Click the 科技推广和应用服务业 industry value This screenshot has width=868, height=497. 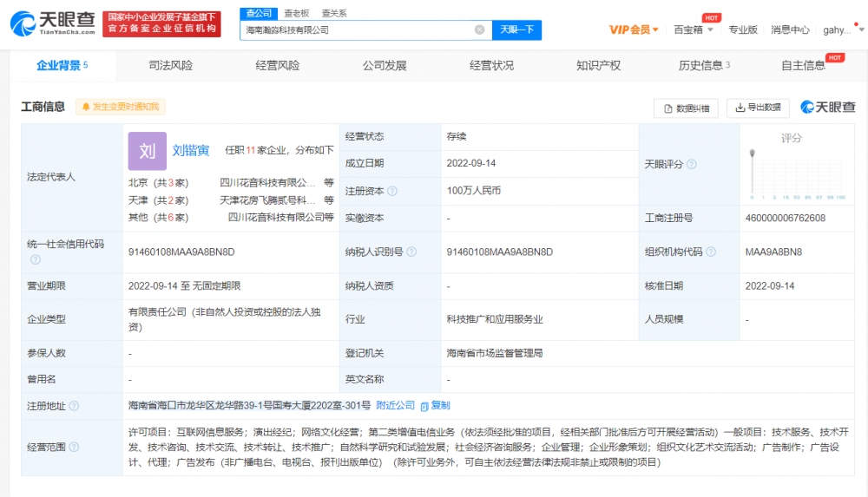[x=495, y=319]
